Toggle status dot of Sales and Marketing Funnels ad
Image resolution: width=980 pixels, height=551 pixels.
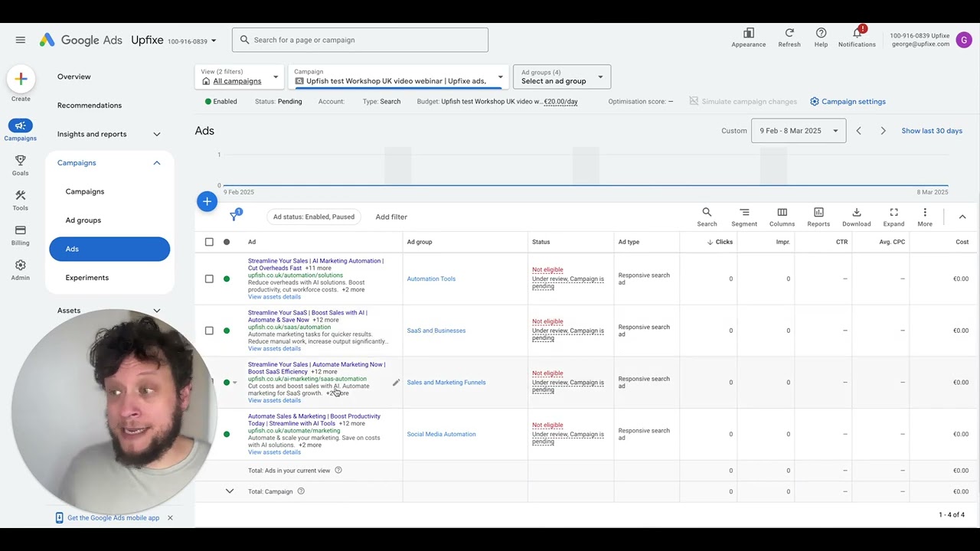227,383
